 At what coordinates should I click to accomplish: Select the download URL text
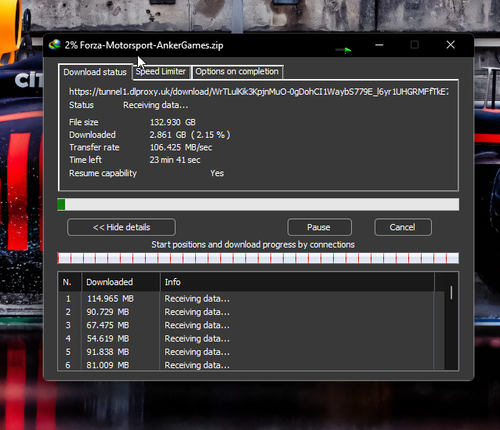pyautogui.click(x=259, y=92)
